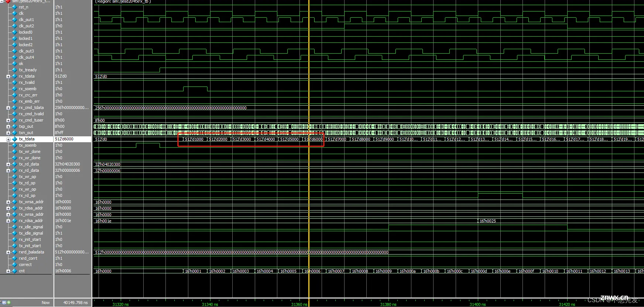
Task: Expand the tx_rd_data bus
Action: coord(8,164)
